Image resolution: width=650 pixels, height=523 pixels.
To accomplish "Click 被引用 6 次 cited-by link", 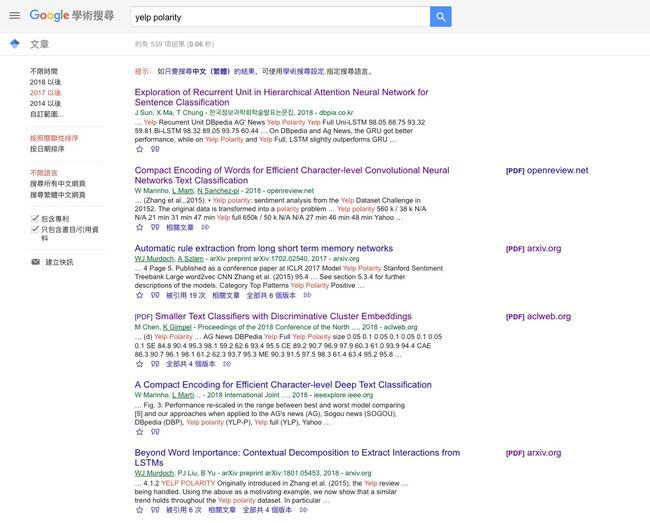I will [x=184, y=510].
